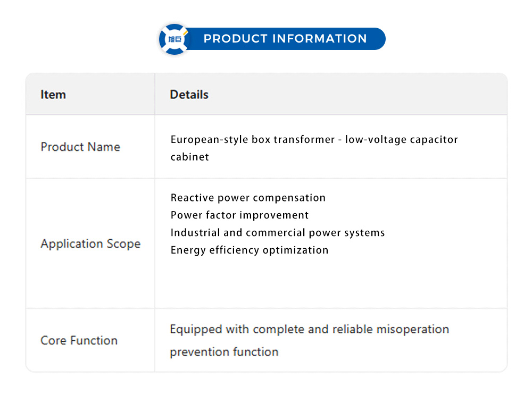
Task: Click the Chinese characters inside the logo
Action: click(x=174, y=39)
